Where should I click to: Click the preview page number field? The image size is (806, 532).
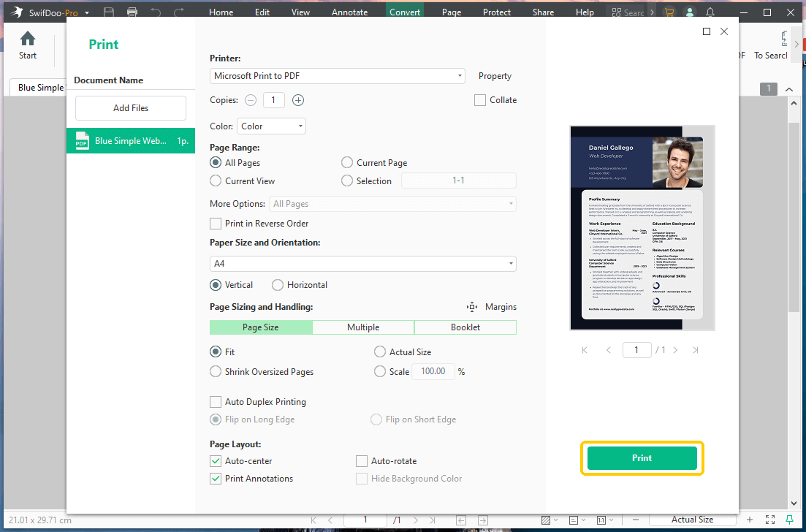(636, 350)
